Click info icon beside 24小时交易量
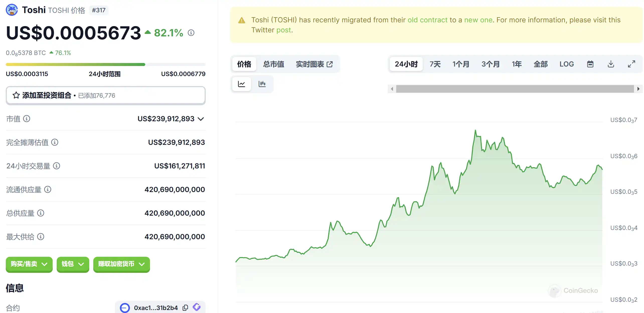 click(57, 166)
